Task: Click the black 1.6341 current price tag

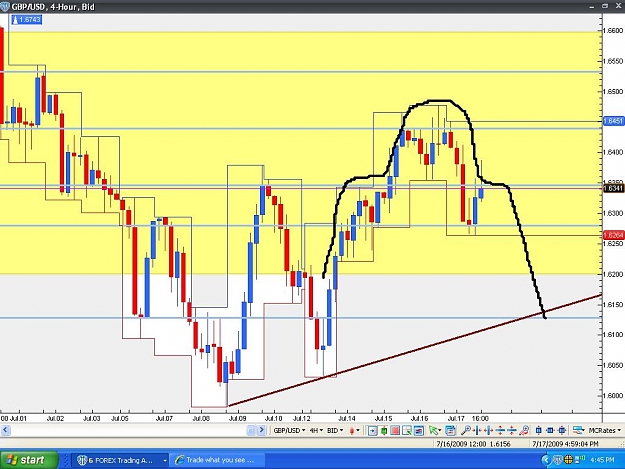Action: pyautogui.click(x=613, y=188)
